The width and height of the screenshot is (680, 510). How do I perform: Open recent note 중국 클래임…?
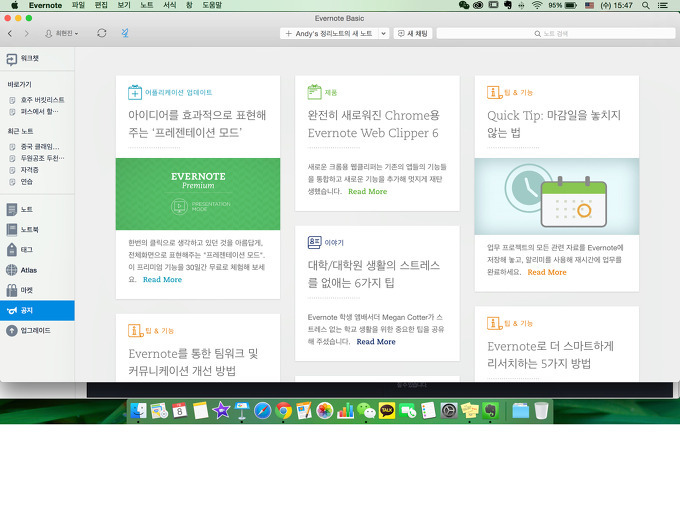click(x=35, y=147)
